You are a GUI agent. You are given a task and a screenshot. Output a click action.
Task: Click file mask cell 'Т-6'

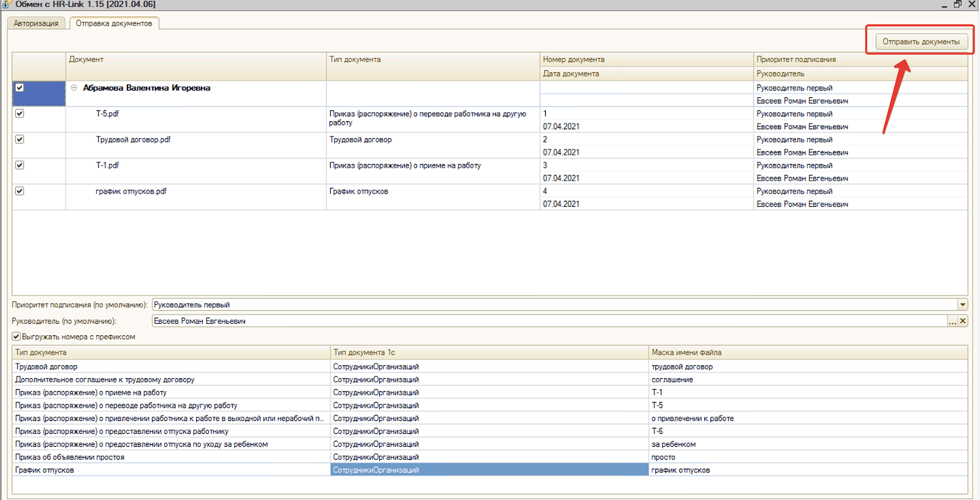click(809, 431)
